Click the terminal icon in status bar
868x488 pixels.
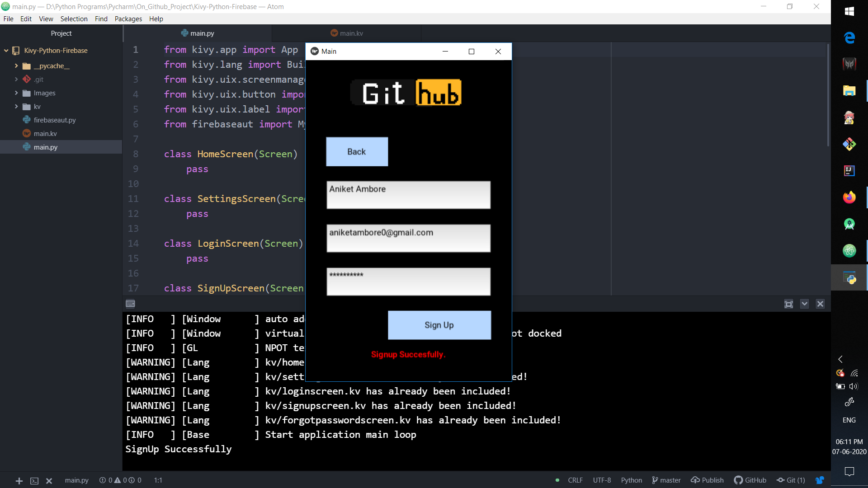(34, 481)
